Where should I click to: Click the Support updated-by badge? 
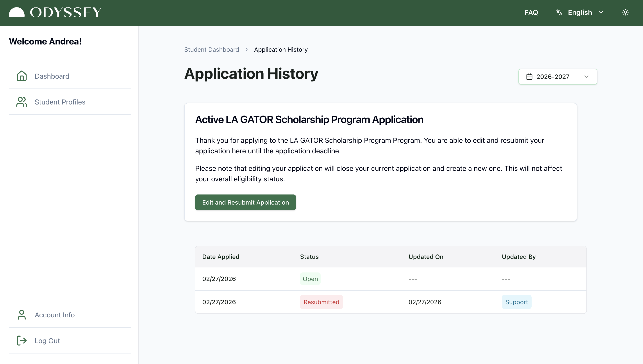517,302
